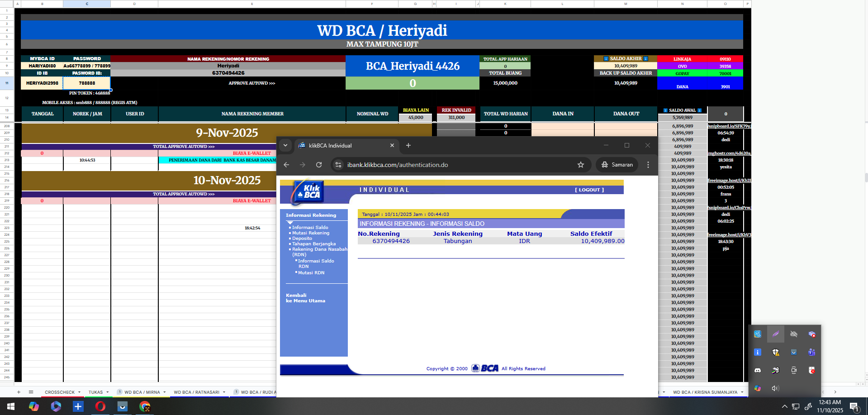The width and height of the screenshot is (868, 415).
Task: Bookmark this page with the star icon
Action: (581, 165)
